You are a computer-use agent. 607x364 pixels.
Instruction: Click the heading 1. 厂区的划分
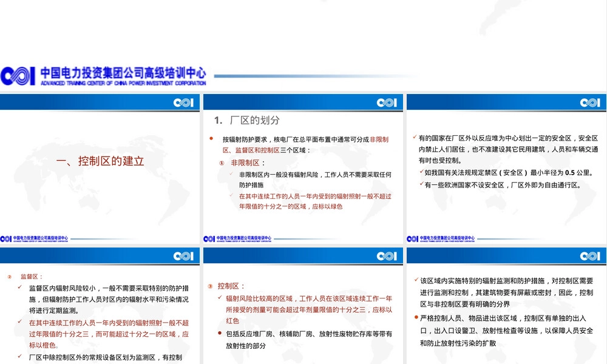click(x=247, y=120)
